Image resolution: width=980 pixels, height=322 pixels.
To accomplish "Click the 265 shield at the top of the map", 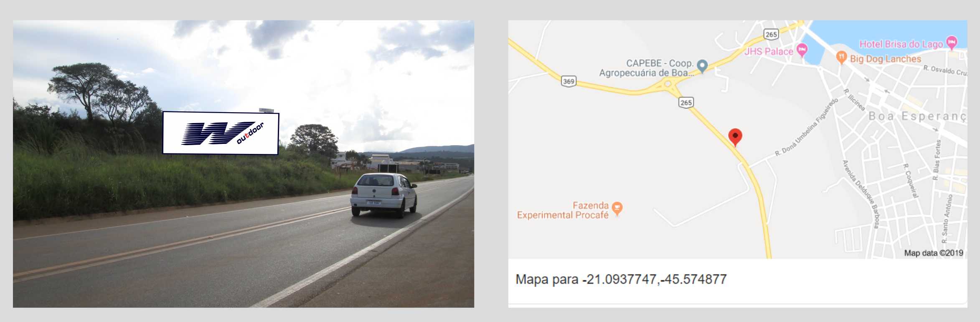I will click(771, 34).
